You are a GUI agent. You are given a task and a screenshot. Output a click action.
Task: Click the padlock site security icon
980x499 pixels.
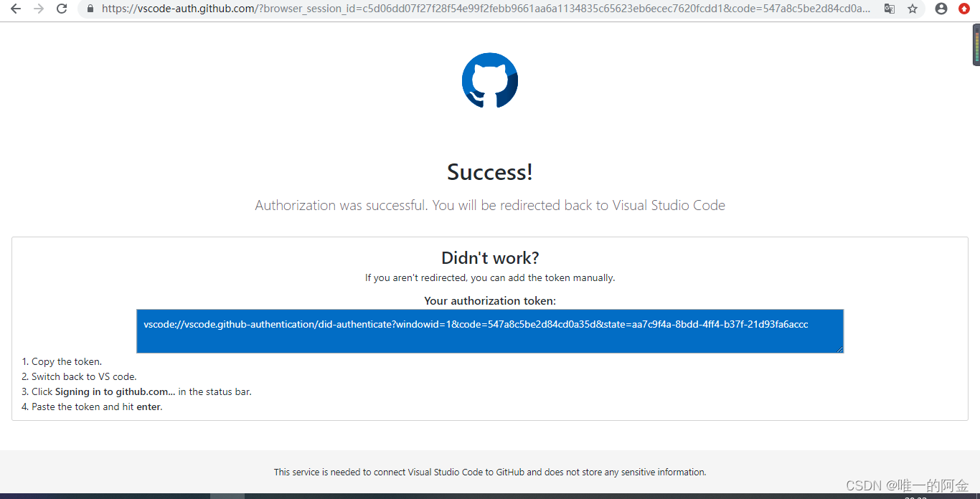point(90,9)
